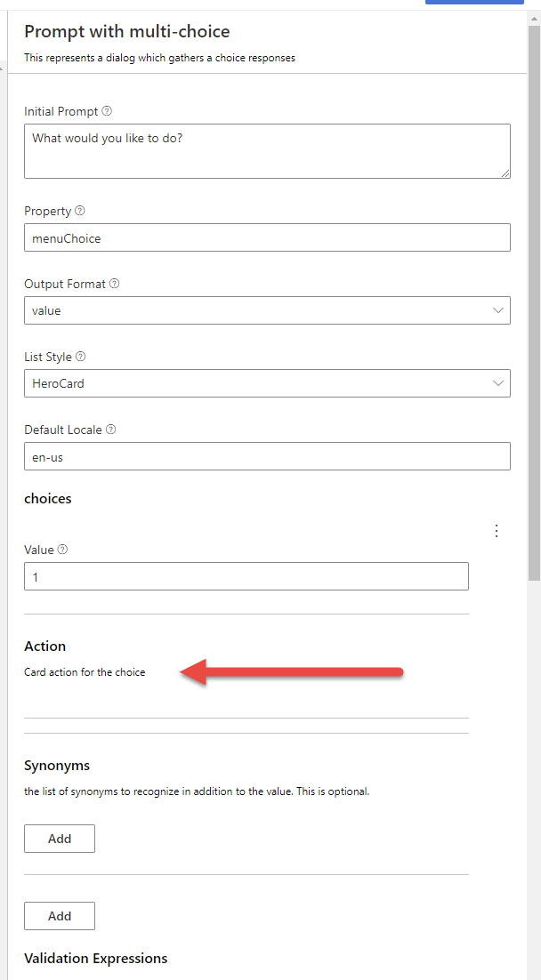This screenshot has height=980, width=541.
Task: Edit the Initial Prompt text box
Action: point(267,150)
